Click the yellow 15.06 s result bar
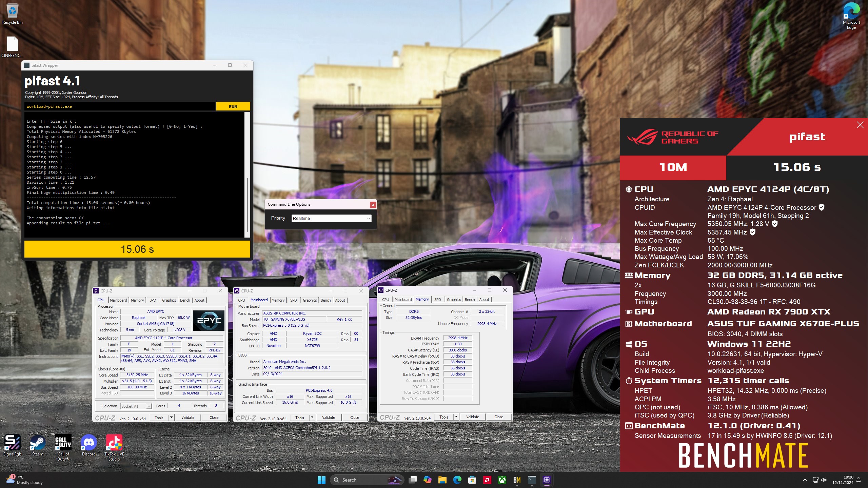868x488 pixels. 137,249
